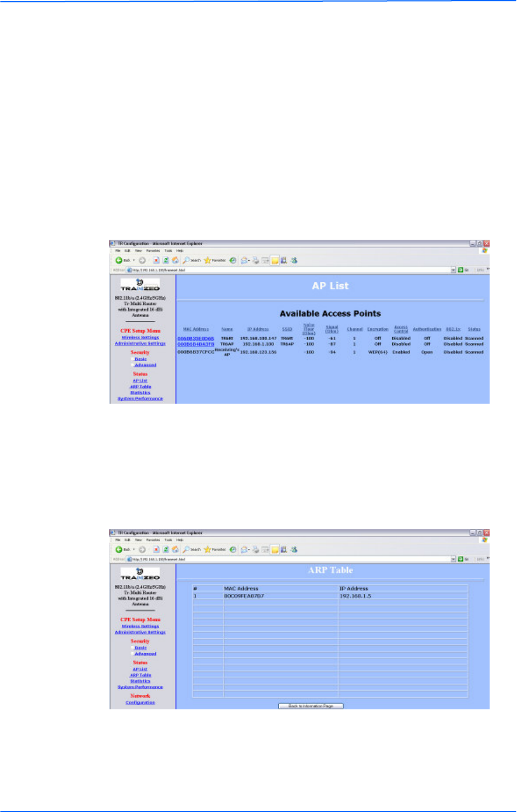Screen dimensions: 517x812
Task: Open Wireless Settings link in ARP Table window
Action: (x=140, y=626)
